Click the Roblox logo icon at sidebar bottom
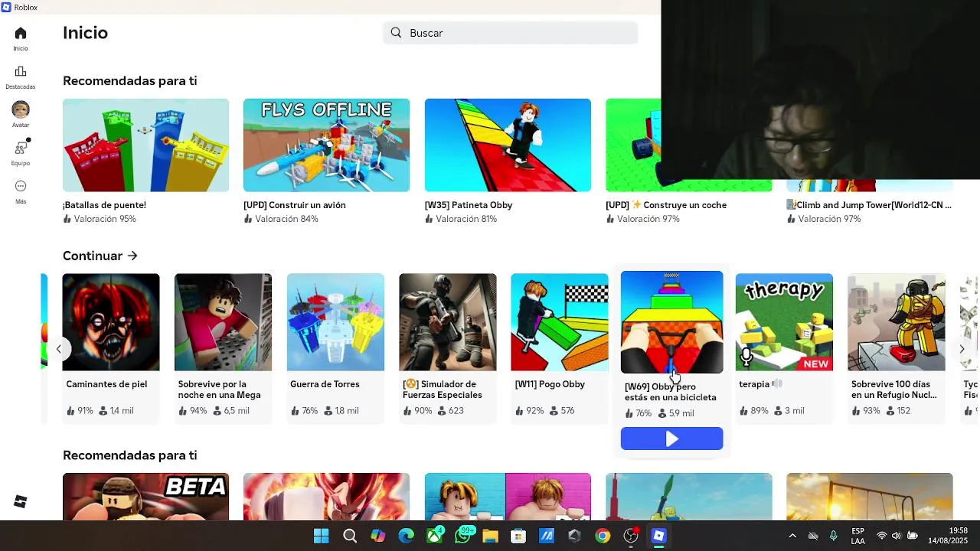 [21, 501]
